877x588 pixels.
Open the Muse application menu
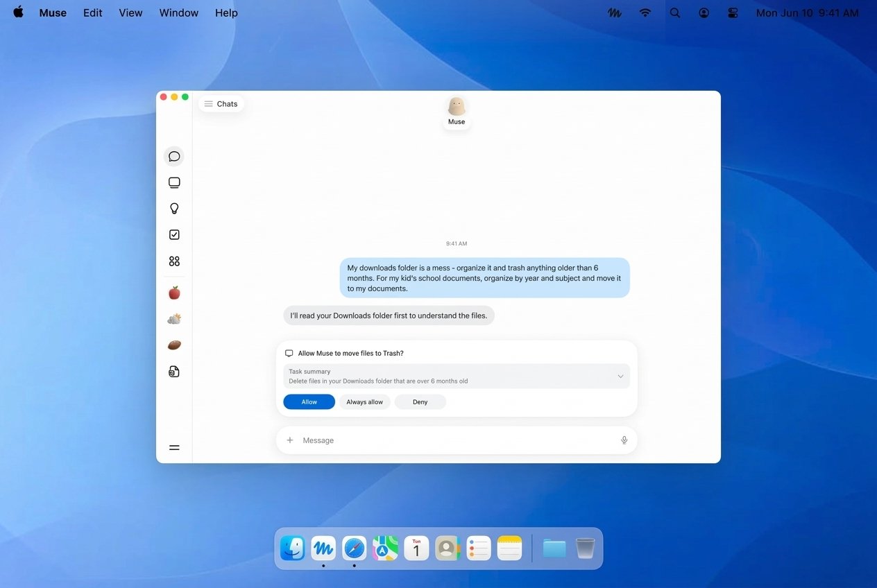(53, 12)
